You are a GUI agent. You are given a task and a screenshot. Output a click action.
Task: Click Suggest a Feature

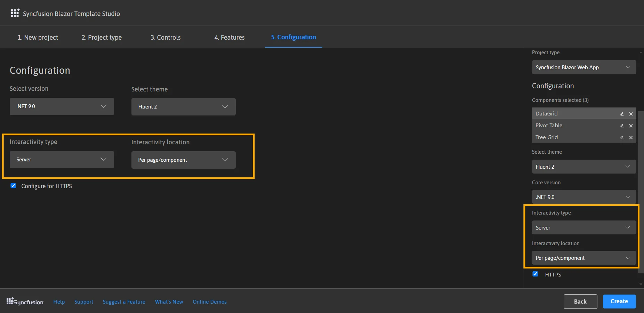tap(124, 302)
